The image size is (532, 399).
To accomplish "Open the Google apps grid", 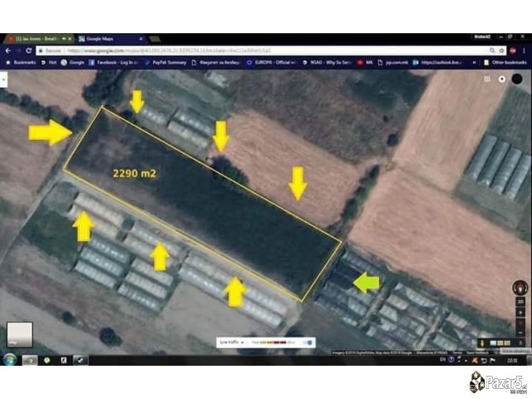I will (x=488, y=78).
